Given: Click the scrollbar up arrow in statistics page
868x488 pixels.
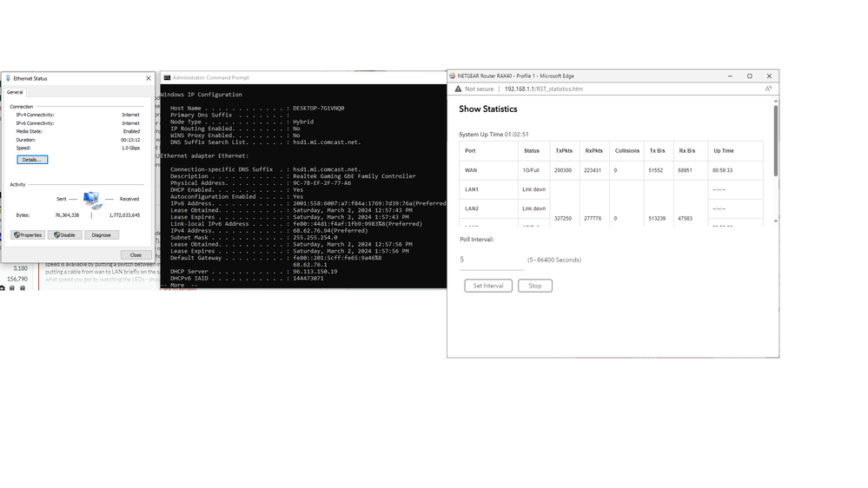Looking at the screenshot, I should tap(776, 102).
